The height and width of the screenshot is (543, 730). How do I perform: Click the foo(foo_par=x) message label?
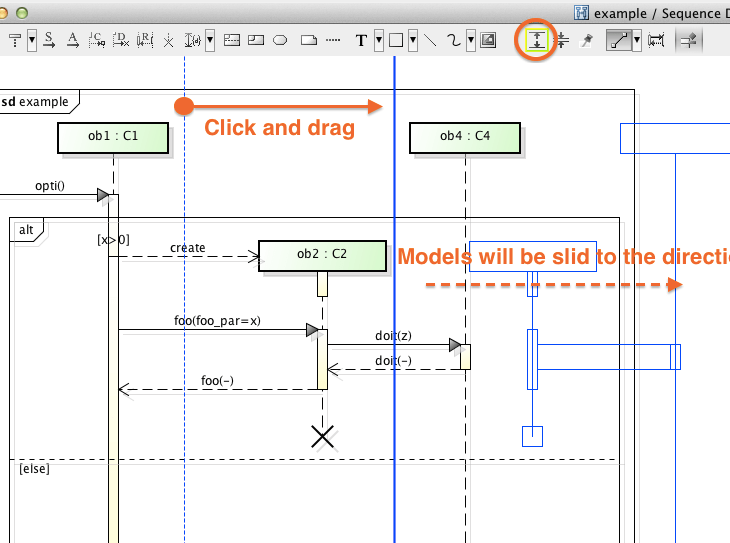pyautogui.click(x=217, y=322)
